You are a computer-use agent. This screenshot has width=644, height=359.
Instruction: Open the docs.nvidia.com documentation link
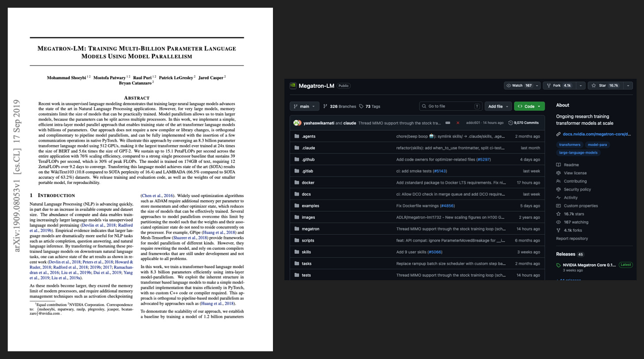click(x=597, y=134)
